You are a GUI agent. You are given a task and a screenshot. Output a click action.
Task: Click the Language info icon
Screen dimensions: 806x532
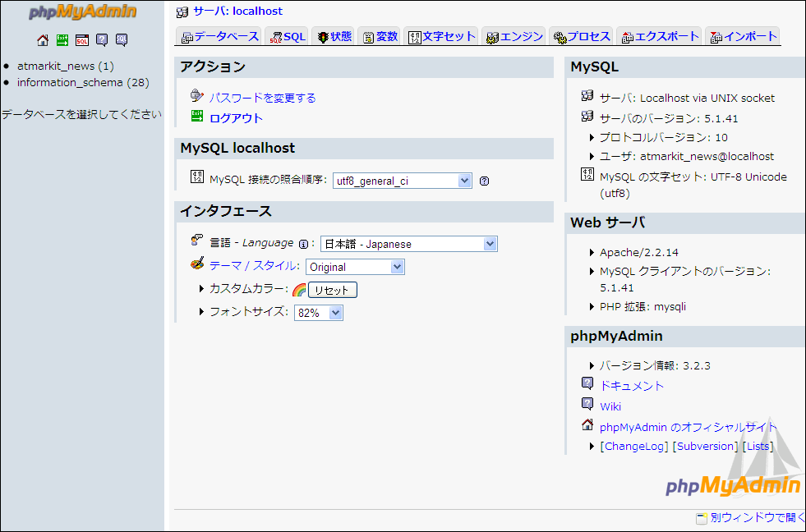tap(303, 245)
